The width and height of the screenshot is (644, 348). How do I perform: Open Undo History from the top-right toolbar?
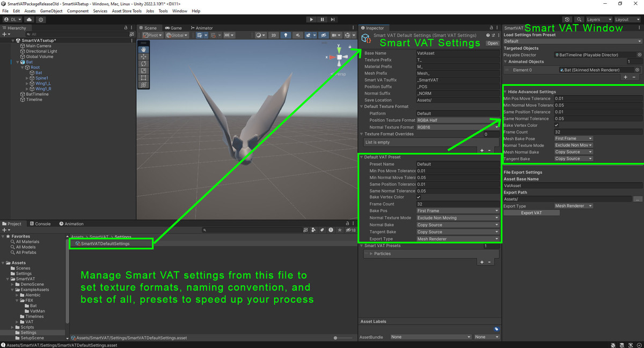click(568, 19)
